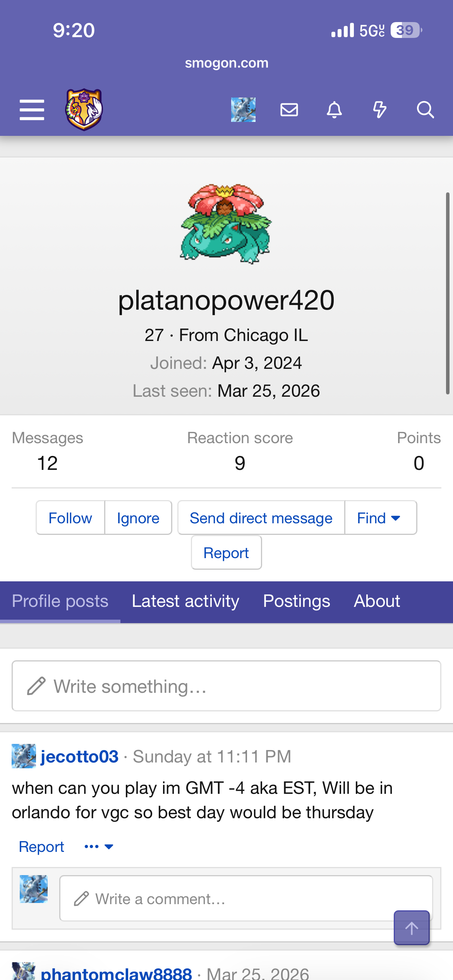Click the Ignore button
This screenshot has height=980, width=453.
tap(138, 518)
